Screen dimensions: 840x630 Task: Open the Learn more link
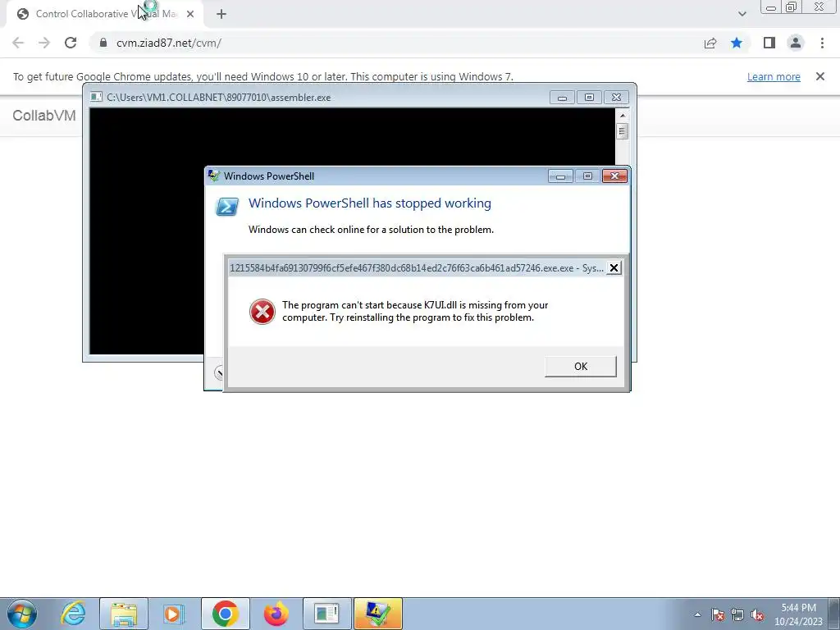774,76
